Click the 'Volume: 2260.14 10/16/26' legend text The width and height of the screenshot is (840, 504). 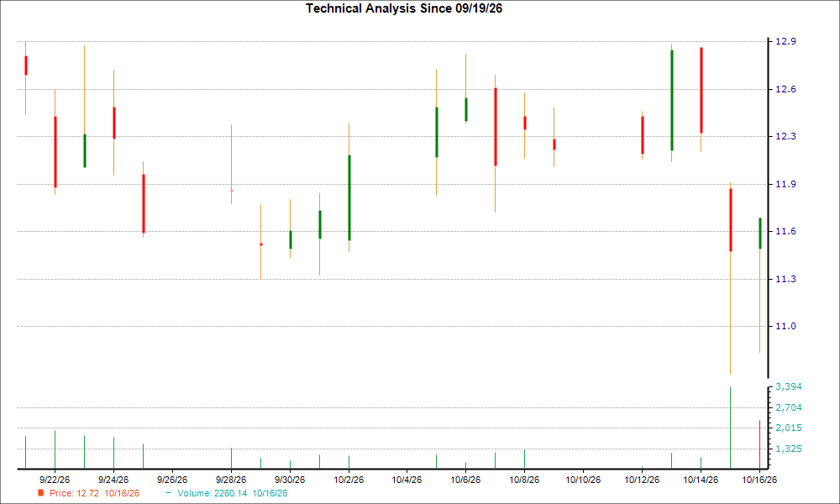[233, 493]
